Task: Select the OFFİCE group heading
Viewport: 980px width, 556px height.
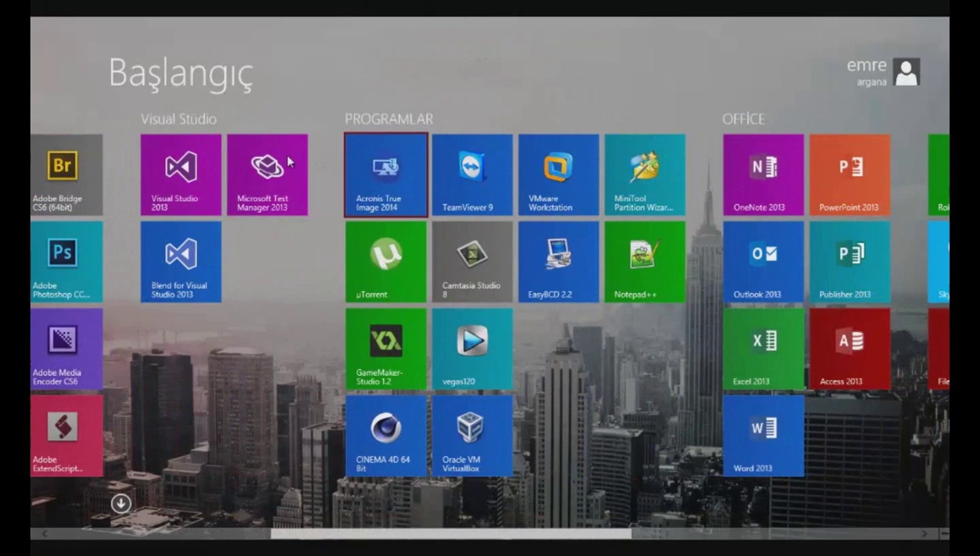Action: (743, 119)
